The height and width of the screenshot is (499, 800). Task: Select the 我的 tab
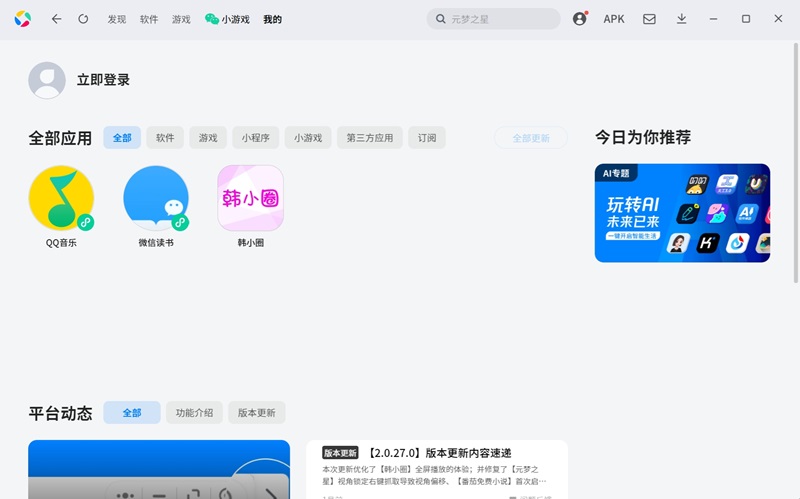[272, 19]
